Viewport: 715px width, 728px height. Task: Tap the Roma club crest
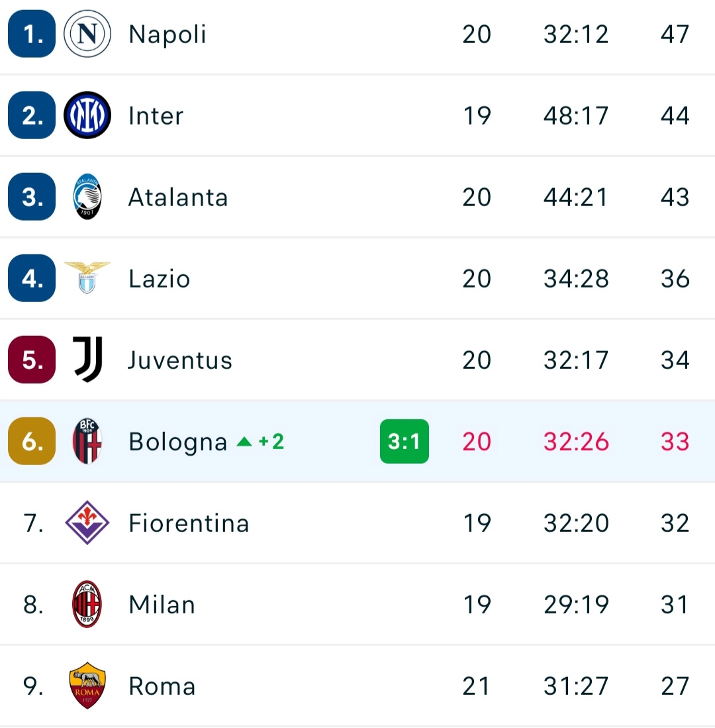87,686
